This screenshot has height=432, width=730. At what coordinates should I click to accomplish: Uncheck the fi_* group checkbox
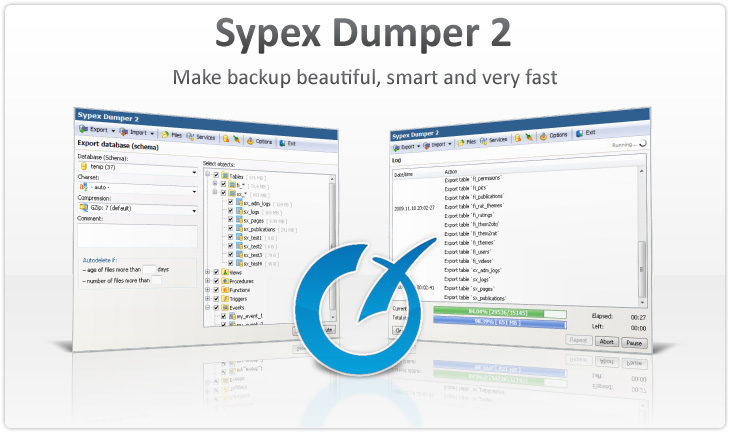tap(223, 184)
